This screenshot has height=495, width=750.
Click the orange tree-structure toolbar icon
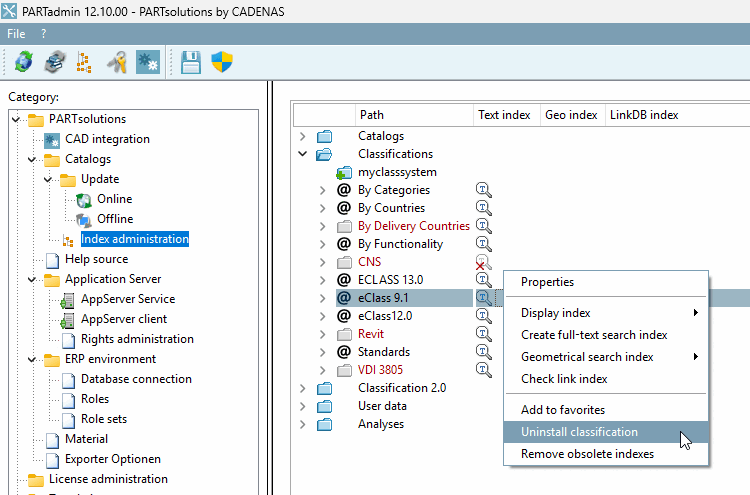click(x=84, y=62)
